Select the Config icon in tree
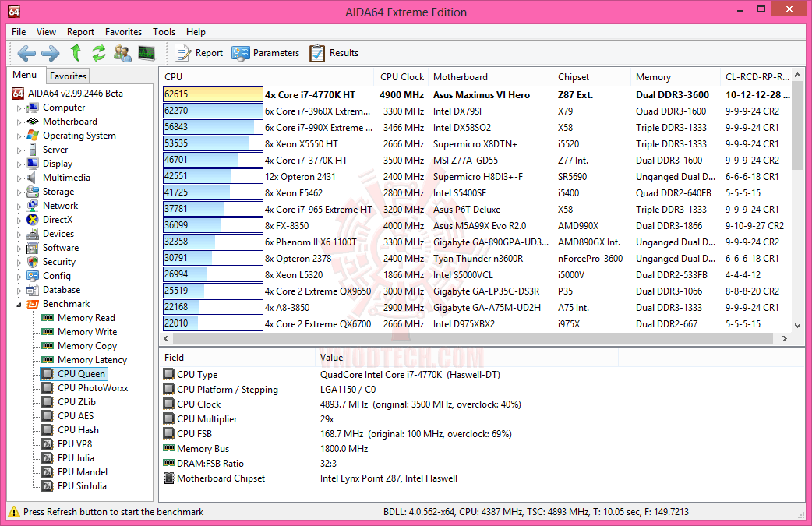 pyautogui.click(x=33, y=275)
